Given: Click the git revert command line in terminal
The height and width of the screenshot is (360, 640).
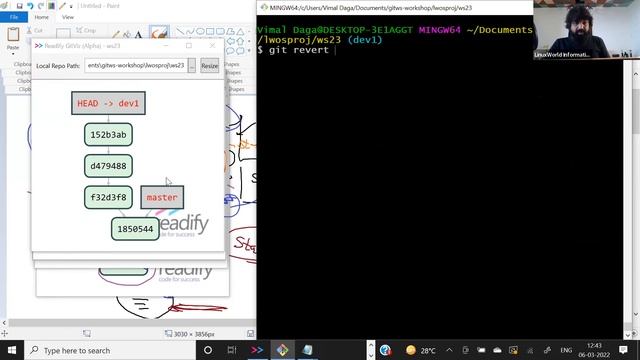Looking at the screenshot, I should 298,50.
